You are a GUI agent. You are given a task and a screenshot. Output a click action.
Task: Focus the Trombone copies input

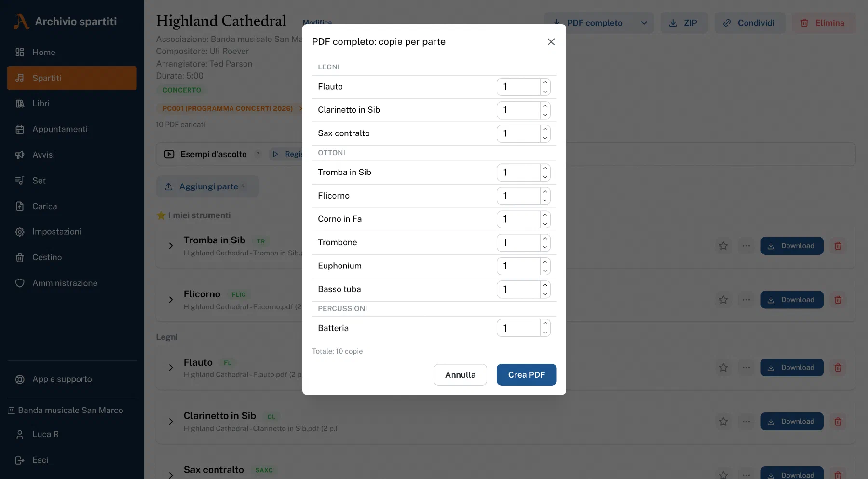point(518,242)
